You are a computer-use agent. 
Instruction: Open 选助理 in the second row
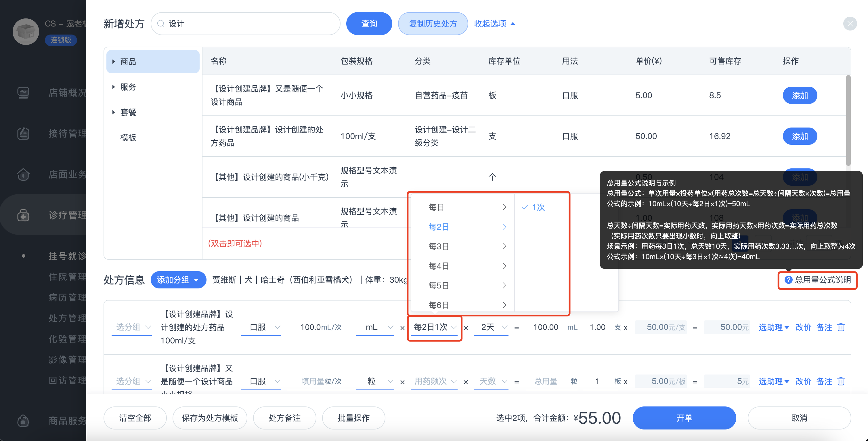coord(774,381)
